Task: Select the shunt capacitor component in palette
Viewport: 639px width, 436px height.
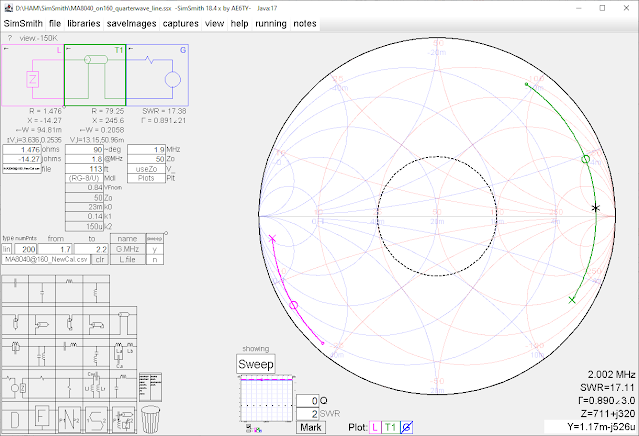Action: tap(42, 290)
